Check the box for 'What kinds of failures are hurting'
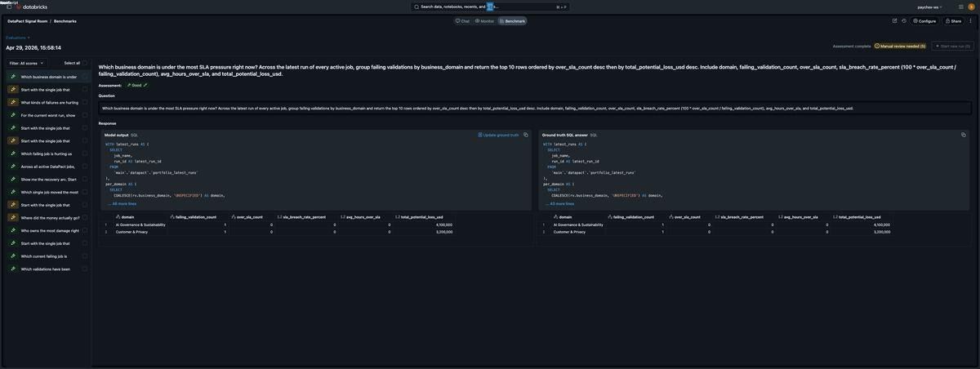 pos(85,102)
